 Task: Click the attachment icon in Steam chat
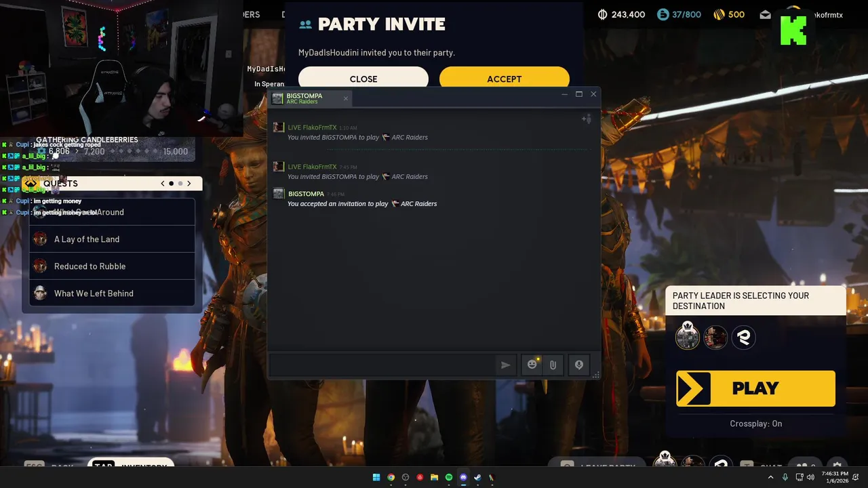tap(553, 365)
